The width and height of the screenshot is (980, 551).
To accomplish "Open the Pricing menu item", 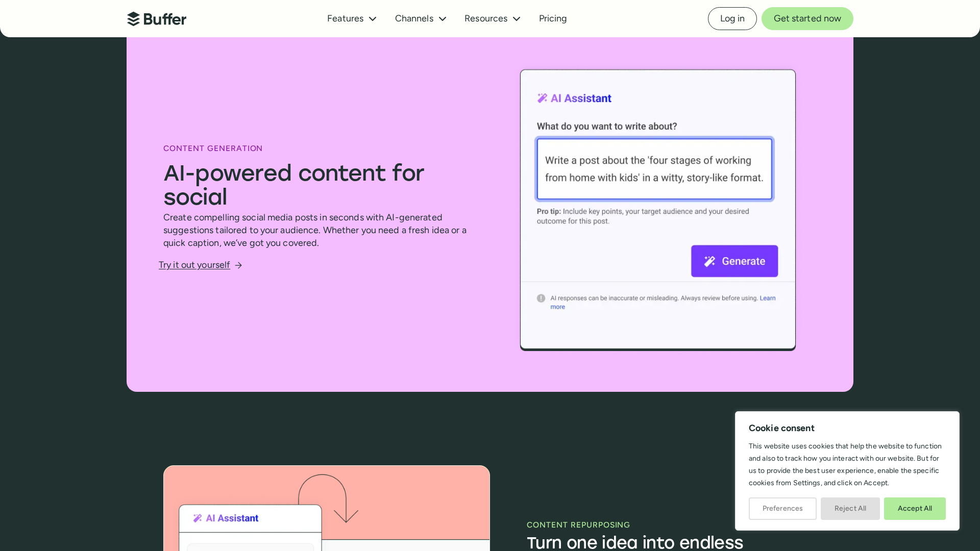I will 553,18.
